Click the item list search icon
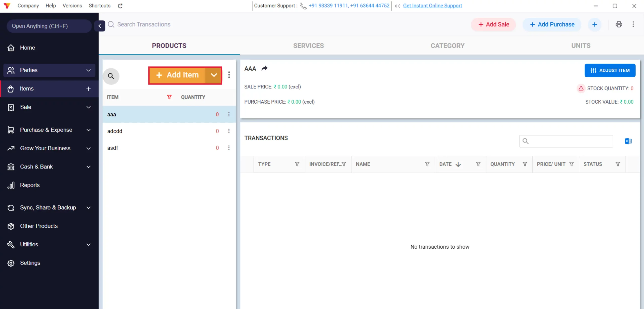644x309 pixels. 111,76
